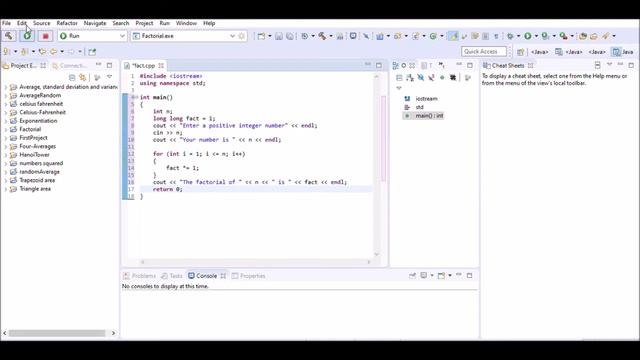
Task: Select main() : int in the Outline
Action: (429, 116)
